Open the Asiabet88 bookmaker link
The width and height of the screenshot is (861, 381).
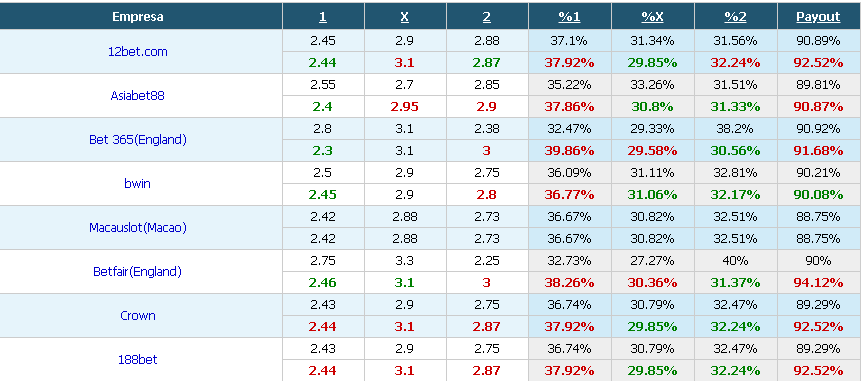tap(137, 96)
